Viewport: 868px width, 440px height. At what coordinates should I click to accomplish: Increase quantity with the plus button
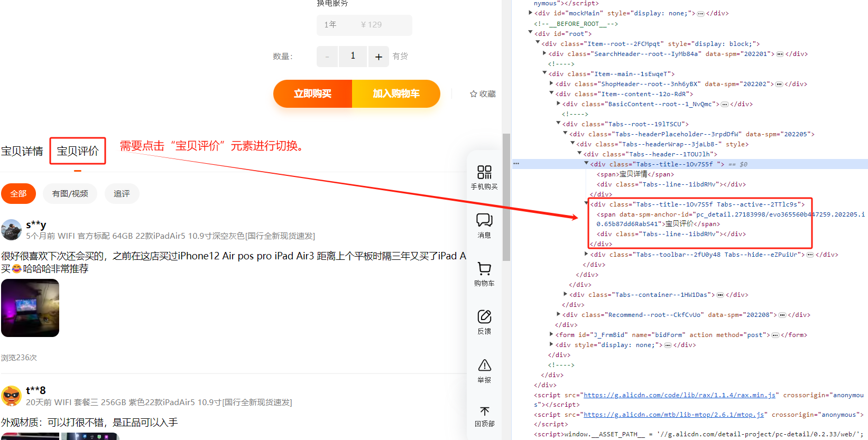(378, 57)
